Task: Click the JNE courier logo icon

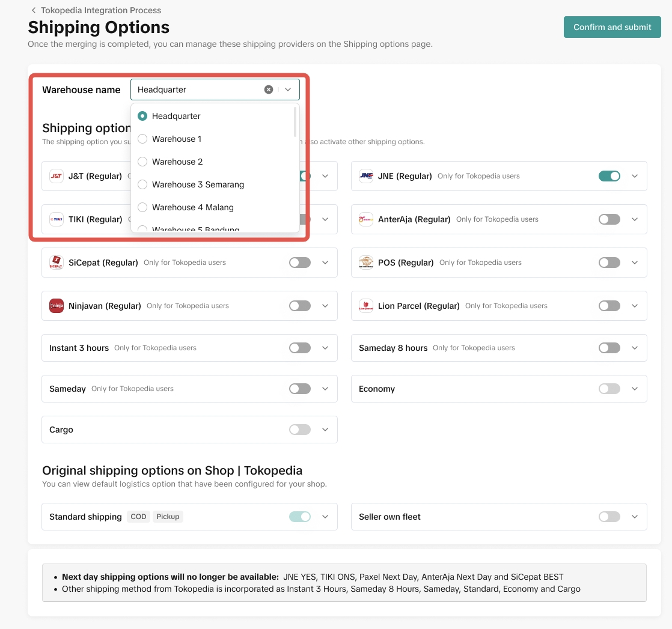Action: tap(366, 176)
